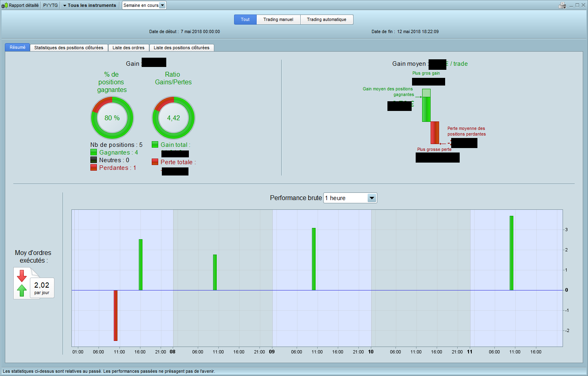Screen dimensions: 588x376
Task: Click the 2,02 par jour value box
Action: (42, 288)
